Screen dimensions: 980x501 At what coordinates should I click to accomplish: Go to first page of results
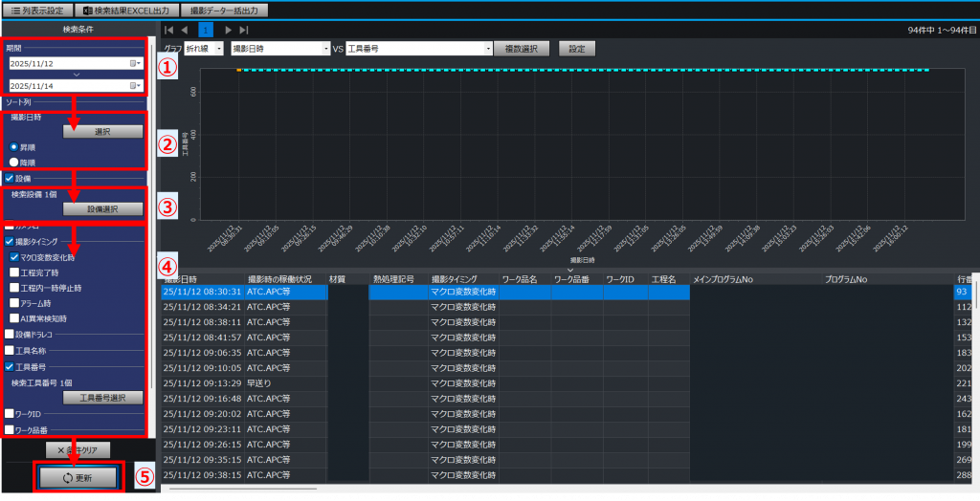click(169, 31)
